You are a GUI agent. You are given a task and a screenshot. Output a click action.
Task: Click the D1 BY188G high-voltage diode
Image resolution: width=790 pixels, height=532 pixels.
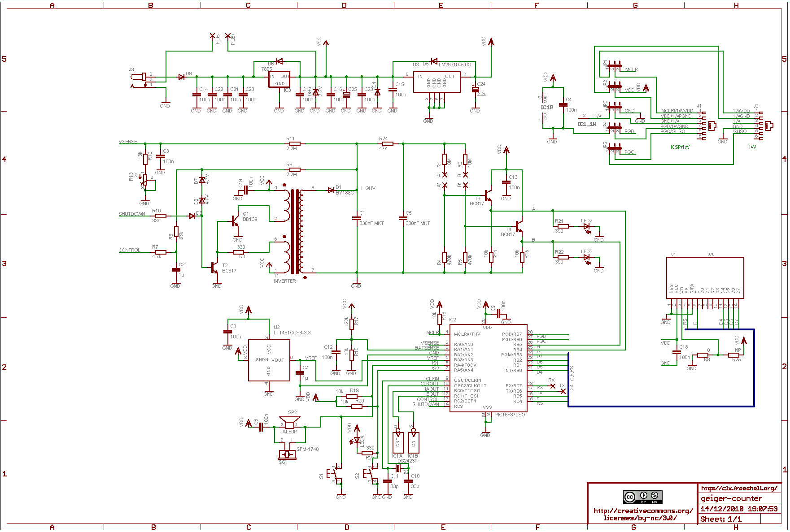pyautogui.click(x=331, y=190)
